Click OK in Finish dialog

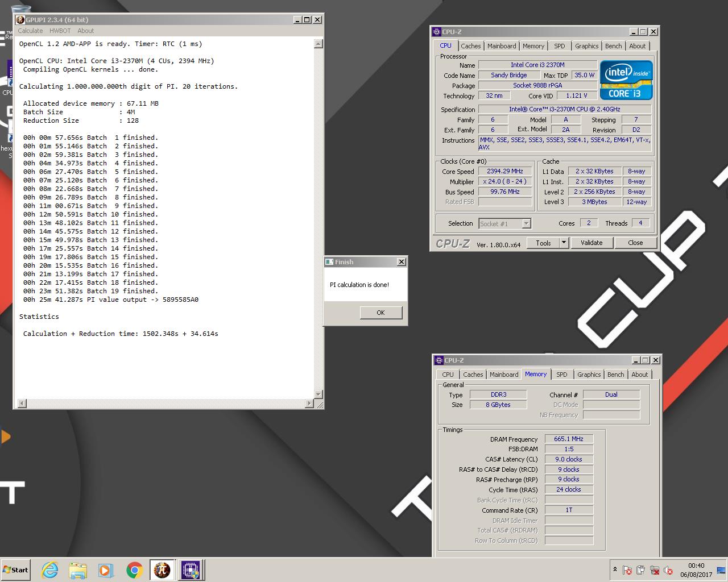[380, 313]
